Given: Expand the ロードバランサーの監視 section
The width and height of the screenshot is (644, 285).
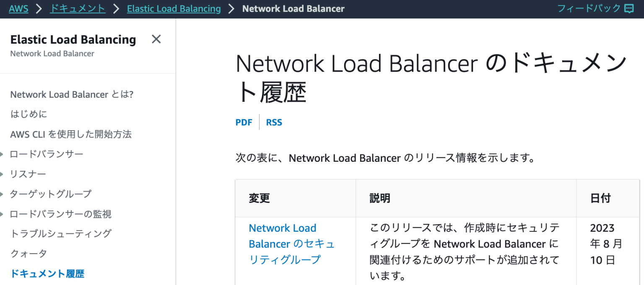Looking at the screenshot, I should tap(60, 214).
